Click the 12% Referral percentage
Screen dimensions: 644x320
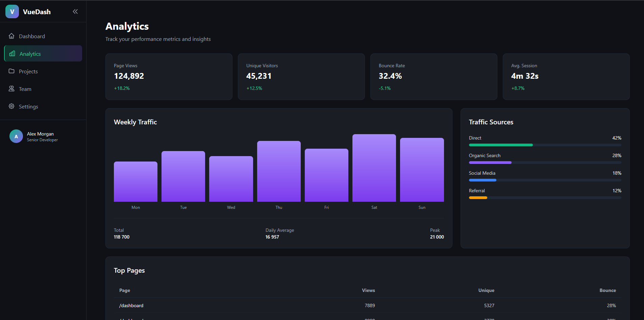coord(617,191)
